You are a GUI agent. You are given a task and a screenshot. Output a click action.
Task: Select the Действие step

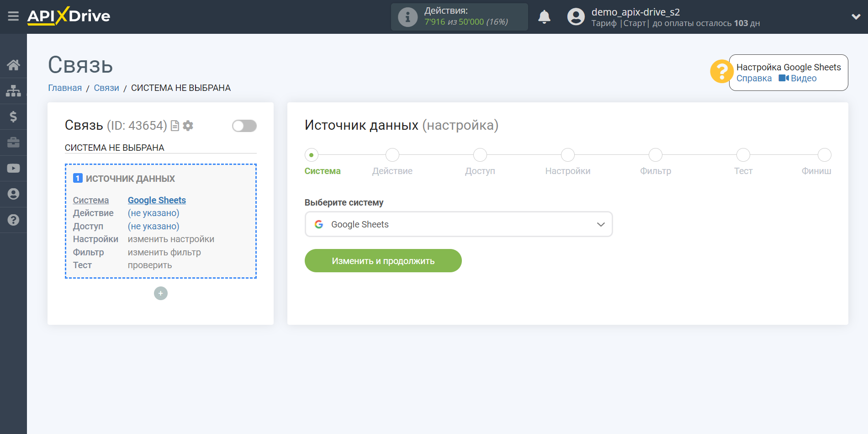click(392, 155)
